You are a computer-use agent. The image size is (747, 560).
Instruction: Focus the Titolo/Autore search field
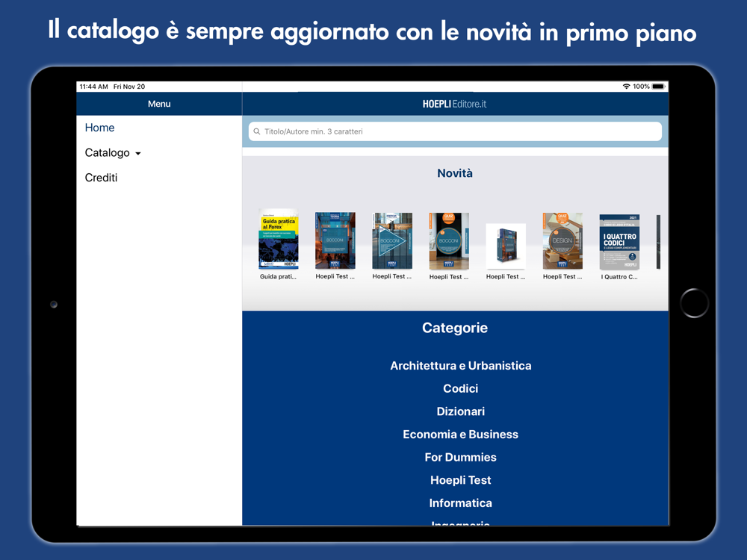(455, 131)
